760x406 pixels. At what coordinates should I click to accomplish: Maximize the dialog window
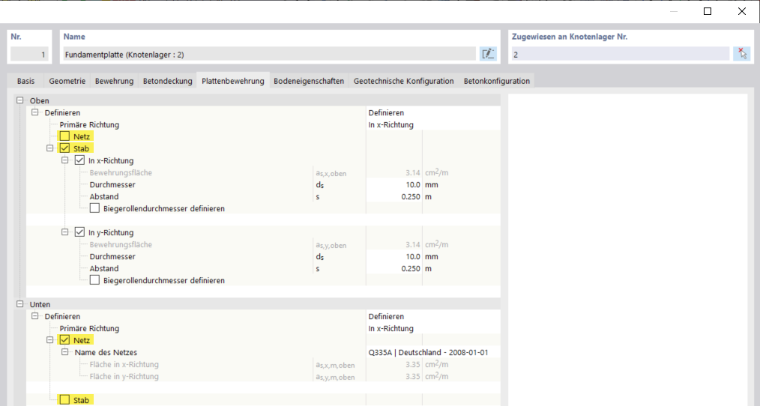(x=708, y=11)
